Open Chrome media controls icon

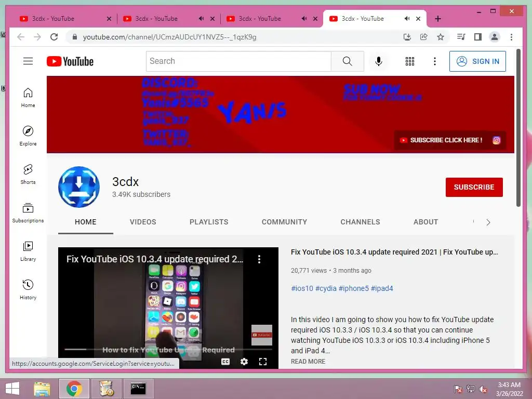pyautogui.click(x=461, y=37)
